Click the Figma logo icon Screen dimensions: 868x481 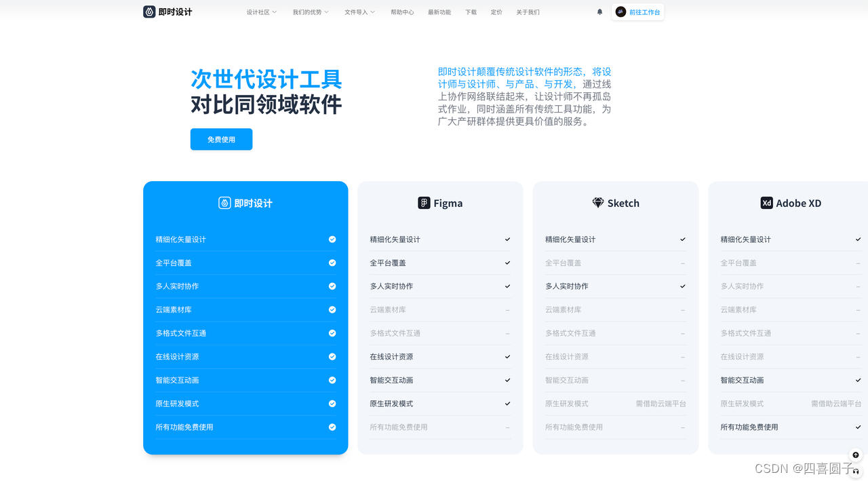click(x=424, y=203)
